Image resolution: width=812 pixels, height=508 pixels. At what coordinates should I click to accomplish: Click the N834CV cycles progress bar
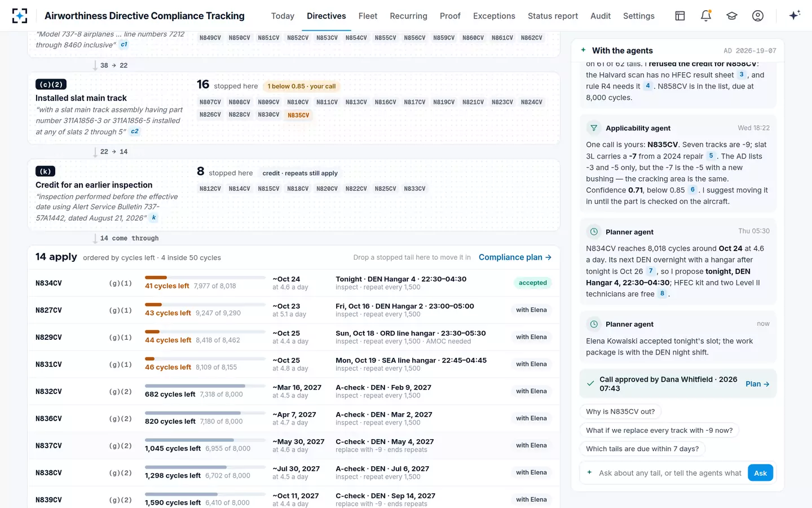[x=205, y=277]
